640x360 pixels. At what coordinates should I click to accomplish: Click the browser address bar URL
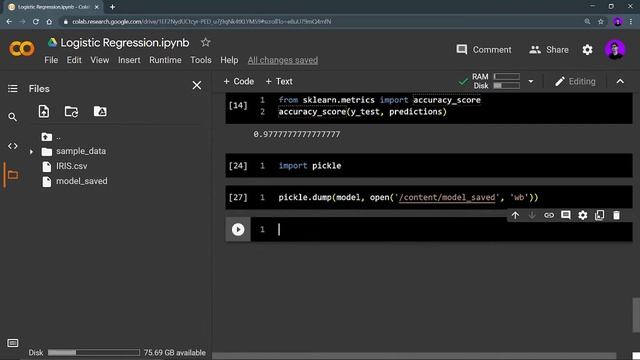point(202,22)
